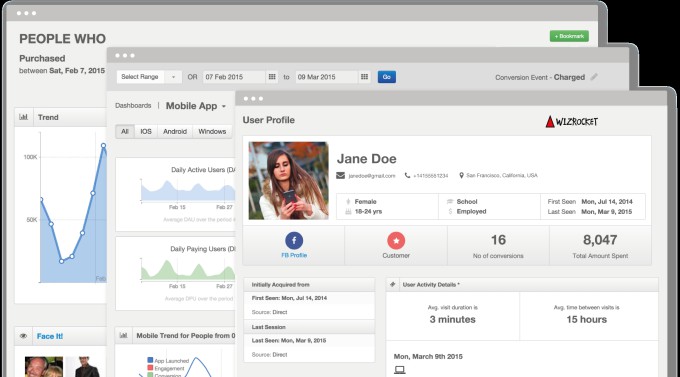Click the 09 Mar 2015 end date field

[327, 77]
